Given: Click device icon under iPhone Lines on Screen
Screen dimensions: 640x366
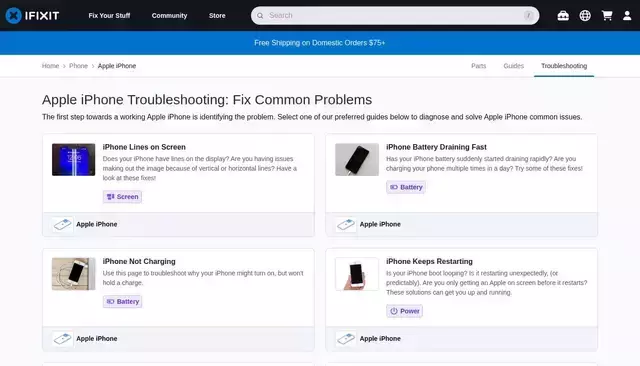Looking at the screenshot, I should point(62,224).
